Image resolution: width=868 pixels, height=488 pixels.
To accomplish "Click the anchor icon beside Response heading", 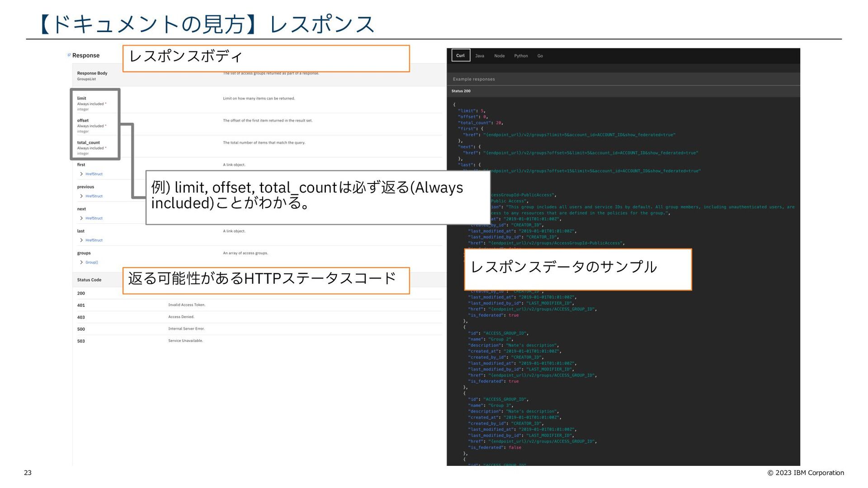I will (x=69, y=55).
